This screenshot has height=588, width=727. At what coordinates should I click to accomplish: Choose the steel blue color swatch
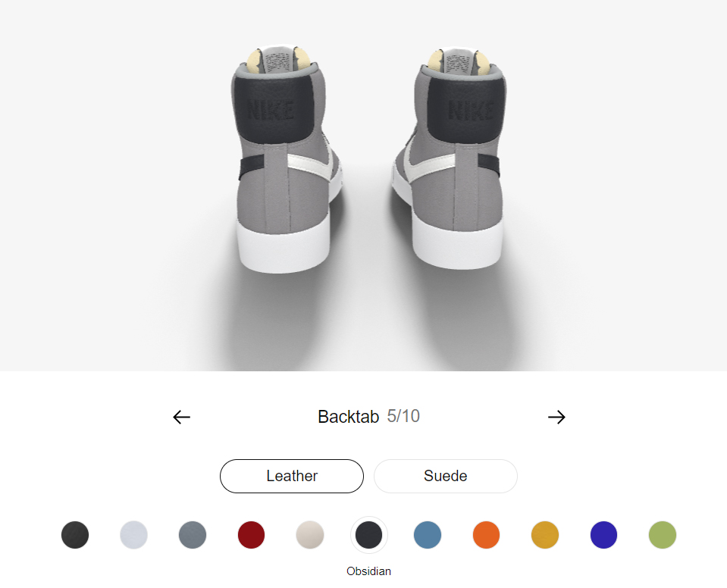coord(428,535)
